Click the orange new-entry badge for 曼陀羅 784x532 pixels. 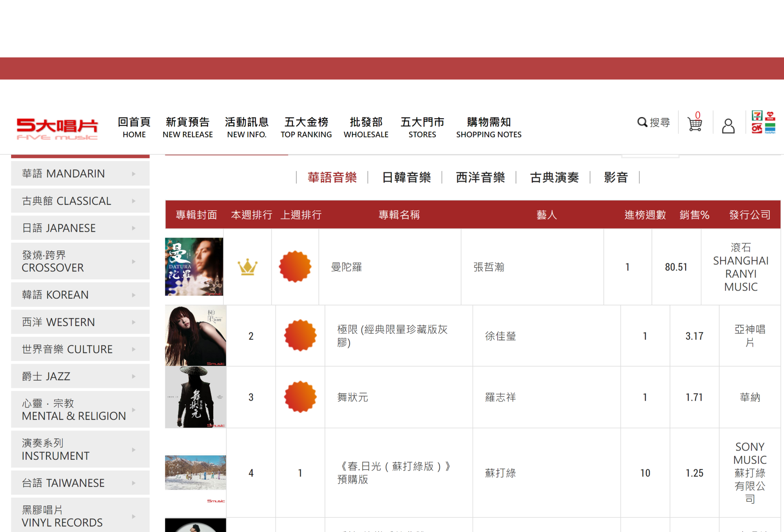tap(295, 267)
